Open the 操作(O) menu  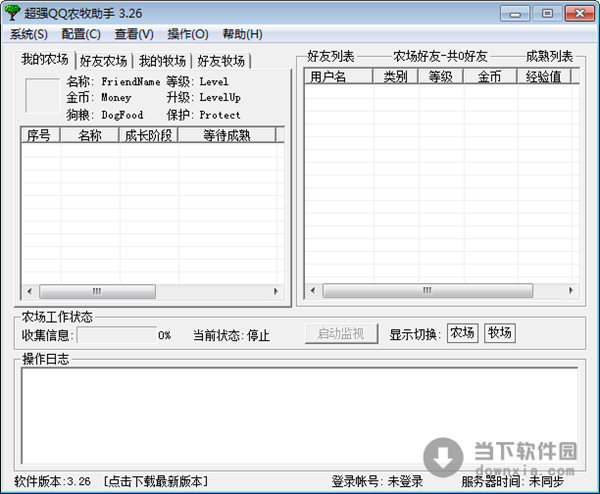coord(188,34)
